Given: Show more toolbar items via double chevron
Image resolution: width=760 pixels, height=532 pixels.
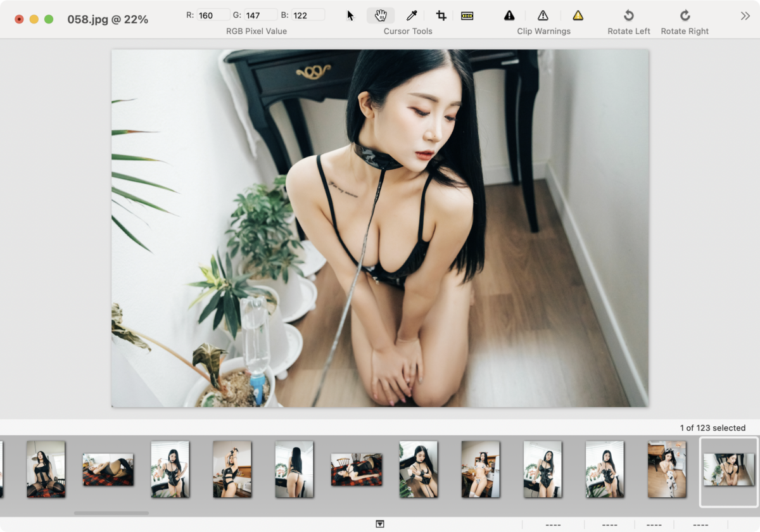Looking at the screenshot, I should [745, 16].
